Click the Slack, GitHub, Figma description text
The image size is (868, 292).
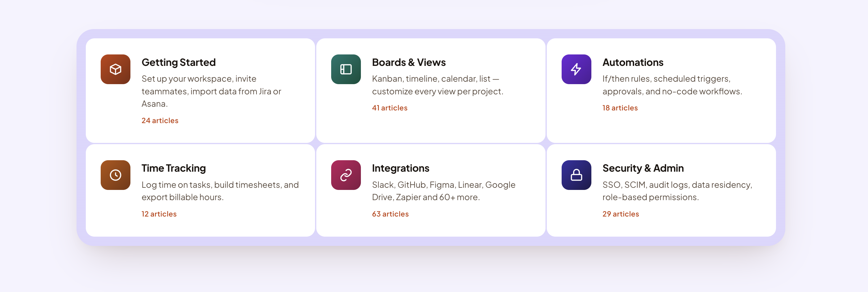click(x=444, y=191)
